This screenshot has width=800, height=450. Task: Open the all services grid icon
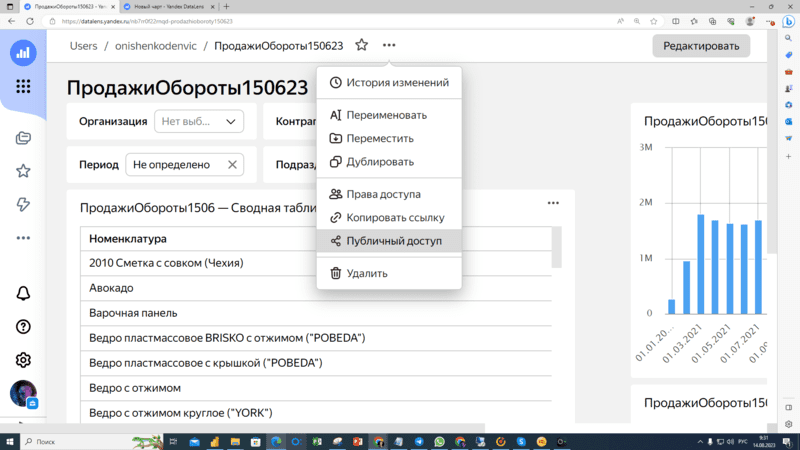click(23, 87)
